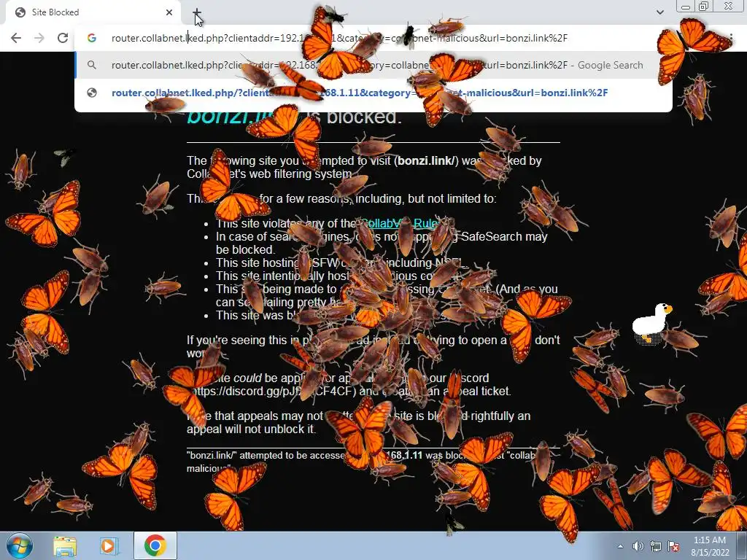The image size is (747, 560).
Task: Reload the page with the refresh icon
Action: point(63,38)
